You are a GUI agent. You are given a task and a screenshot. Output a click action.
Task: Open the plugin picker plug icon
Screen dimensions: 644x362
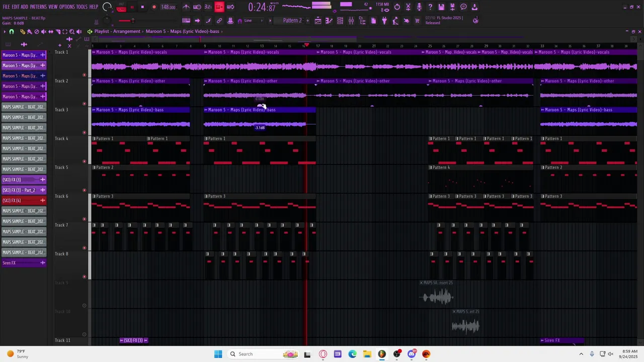(384, 21)
